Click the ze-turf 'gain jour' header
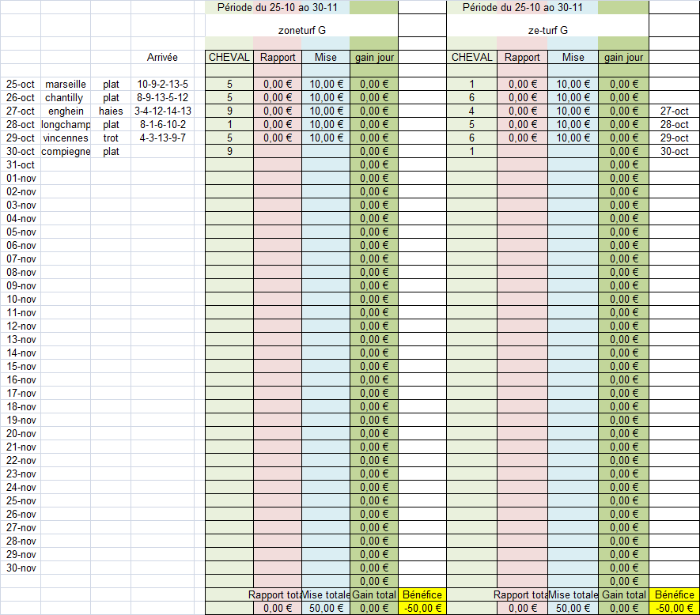The height and width of the screenshot is (615, 700). click(623, 57)
